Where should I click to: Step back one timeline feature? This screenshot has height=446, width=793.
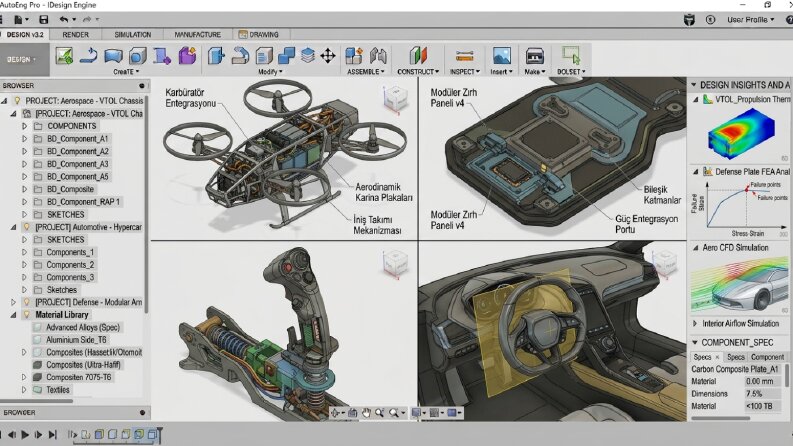pos(11,434)
